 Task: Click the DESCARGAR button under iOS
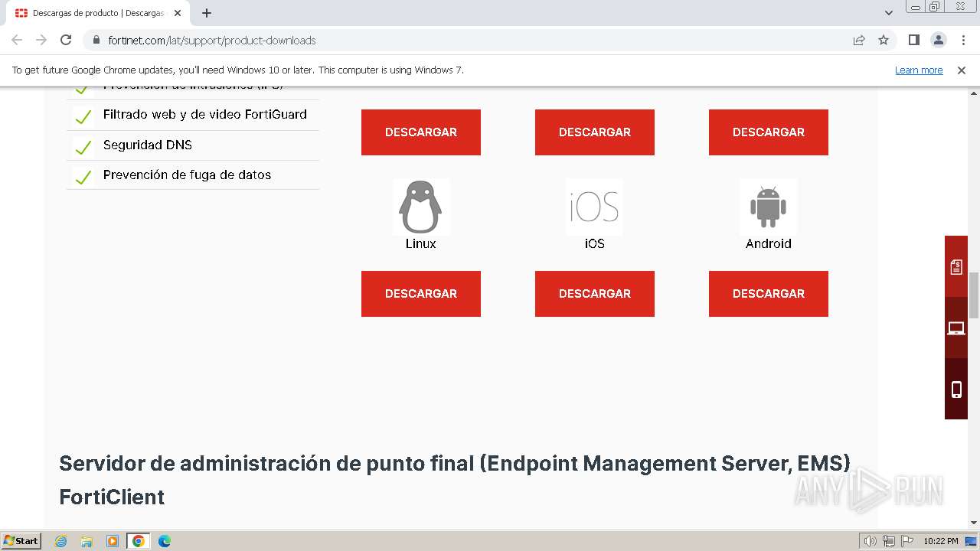coord(595,294)
